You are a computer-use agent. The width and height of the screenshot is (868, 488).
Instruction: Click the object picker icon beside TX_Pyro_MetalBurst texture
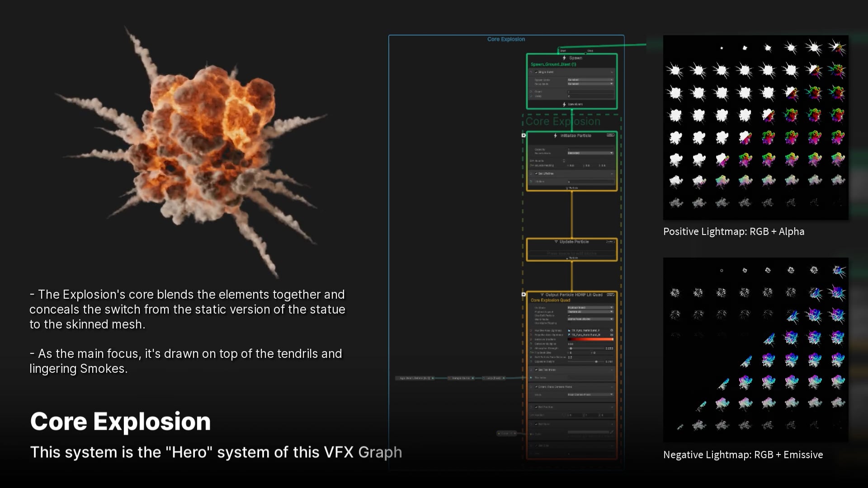(611, 331)
